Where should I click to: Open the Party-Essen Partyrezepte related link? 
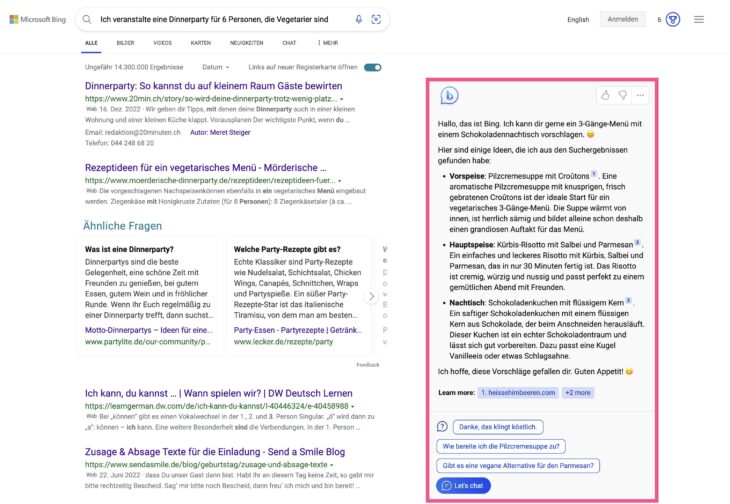coord(297,330)
